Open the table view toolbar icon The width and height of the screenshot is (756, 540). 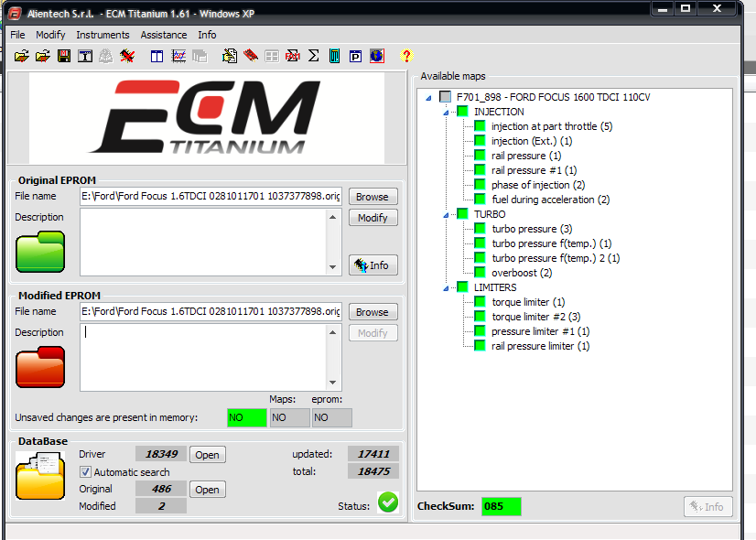(x=157, y=57)
